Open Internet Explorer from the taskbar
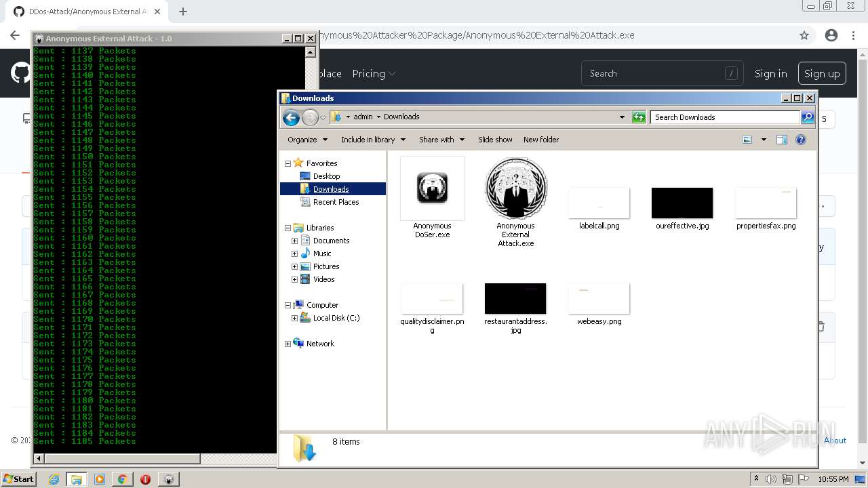Viewport: 868px width, 488px height. tap(54, 479)
